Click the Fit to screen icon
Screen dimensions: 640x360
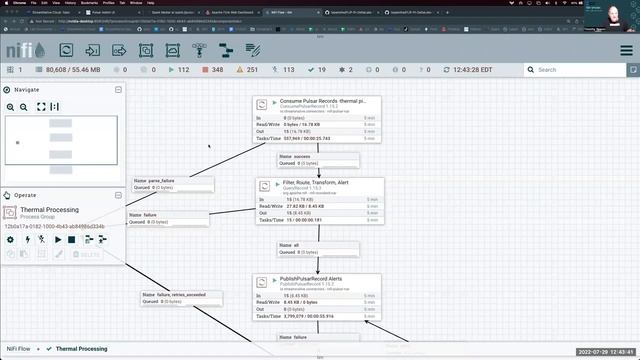tap(41, 107)
